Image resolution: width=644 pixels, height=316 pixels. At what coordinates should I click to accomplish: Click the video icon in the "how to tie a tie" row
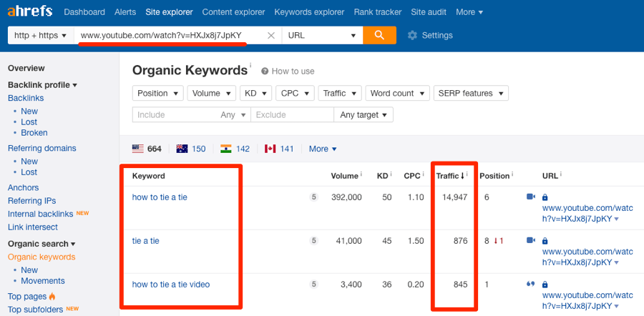[x=531, y=197]
